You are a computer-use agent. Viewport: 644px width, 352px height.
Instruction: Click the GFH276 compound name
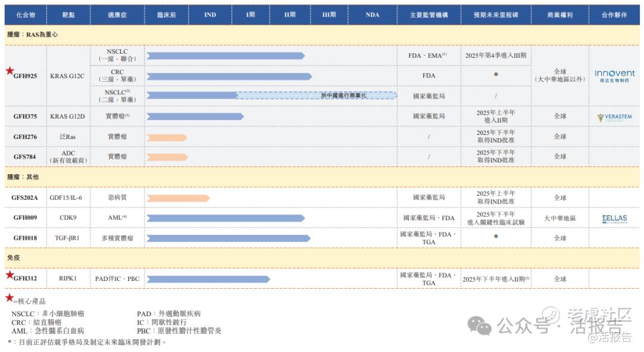[x=25, y=137]
